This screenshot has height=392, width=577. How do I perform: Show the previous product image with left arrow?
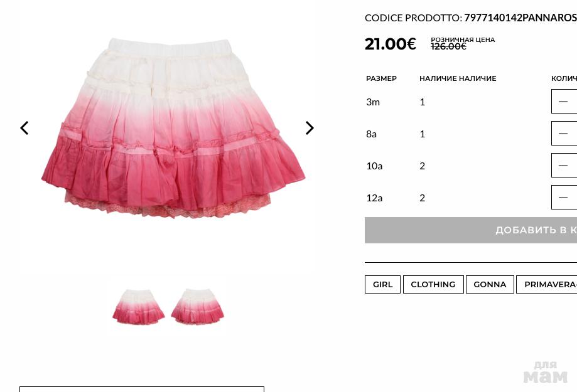click(24, 128)
